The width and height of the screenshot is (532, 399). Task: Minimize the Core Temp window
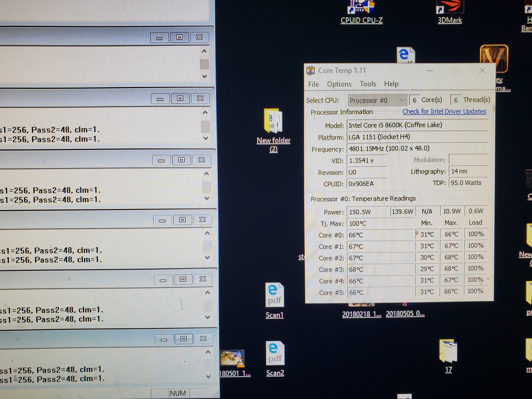[x=430, y=71]
